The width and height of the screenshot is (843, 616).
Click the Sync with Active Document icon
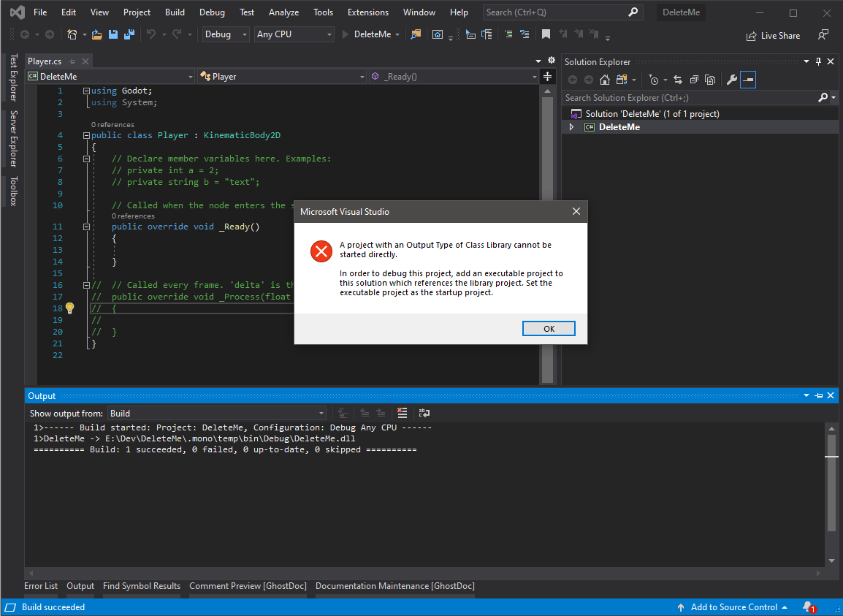pos(678,80)
